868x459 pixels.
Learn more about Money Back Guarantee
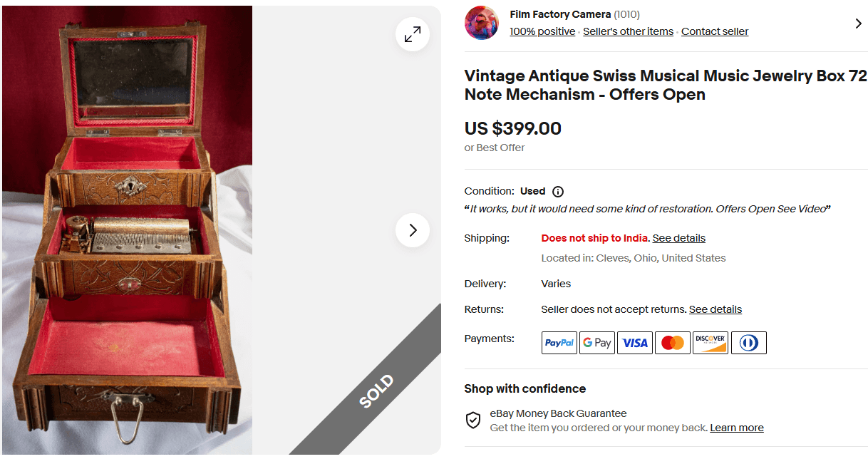pos(736,428)
